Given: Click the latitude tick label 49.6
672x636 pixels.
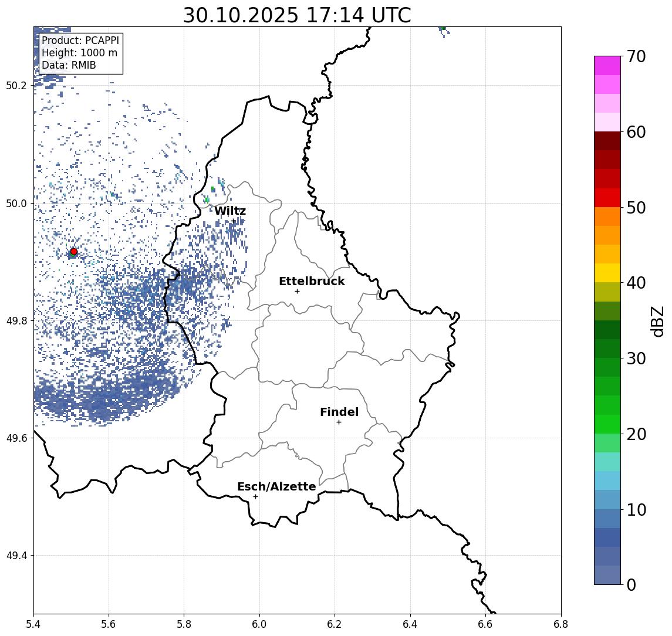Looking at the screenshot, I should [16, 438].
